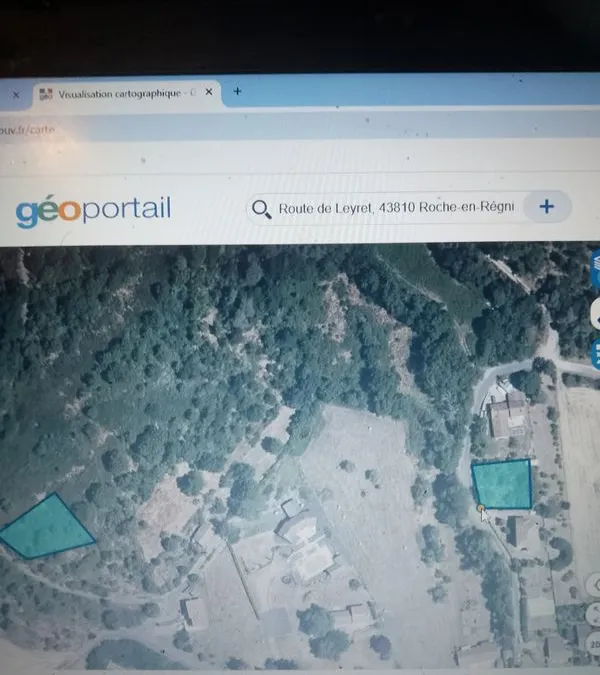Select the teal polygon near the orange vertex
This screenshot has width=600, height=675.
pyautogui.click(x=503, y=484)
